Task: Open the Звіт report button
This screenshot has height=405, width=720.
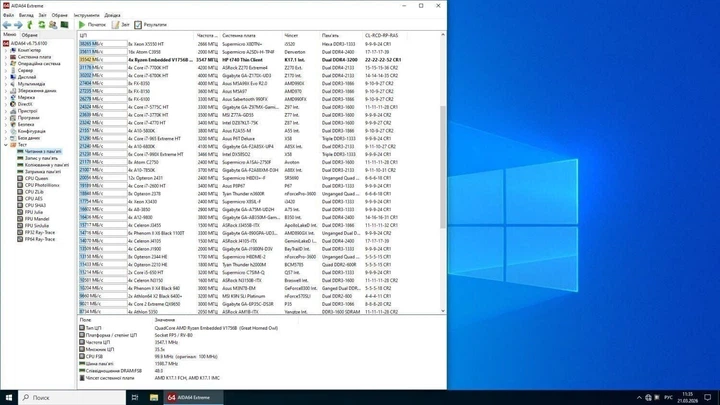Action: pos(120,25)
